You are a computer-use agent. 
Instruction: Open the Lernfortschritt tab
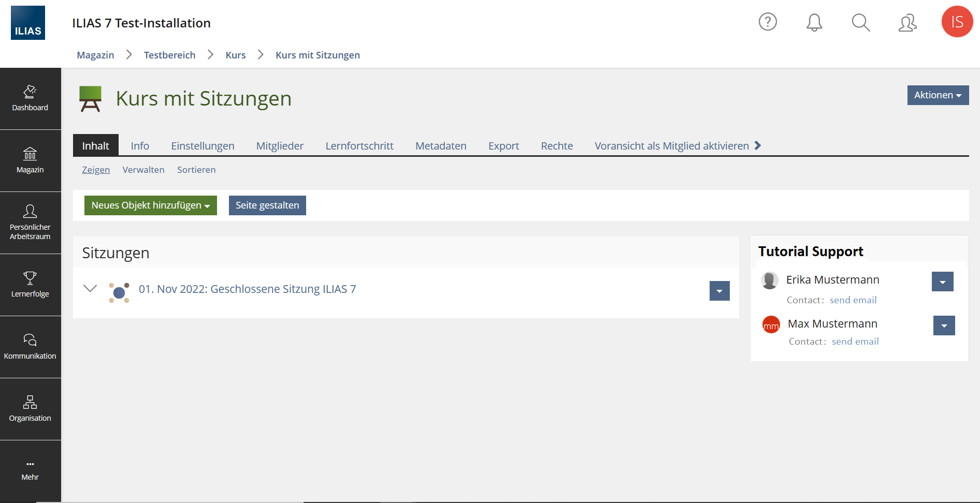point(359,146)
